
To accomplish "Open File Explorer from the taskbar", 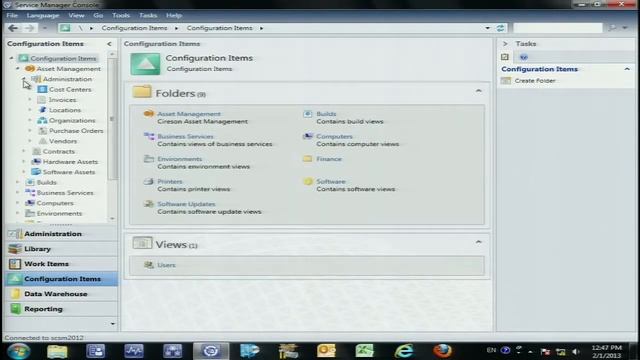I will pos(57,351).
